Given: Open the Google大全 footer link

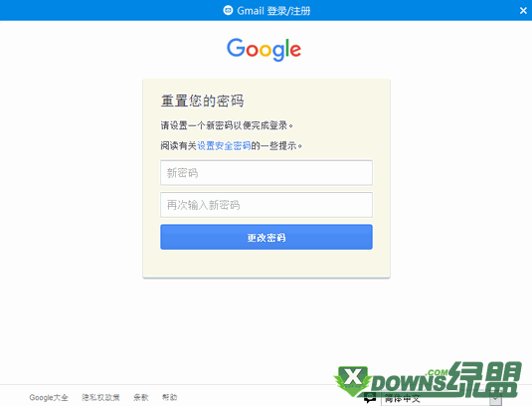Looking at the screenshot, I should point(49,397).
